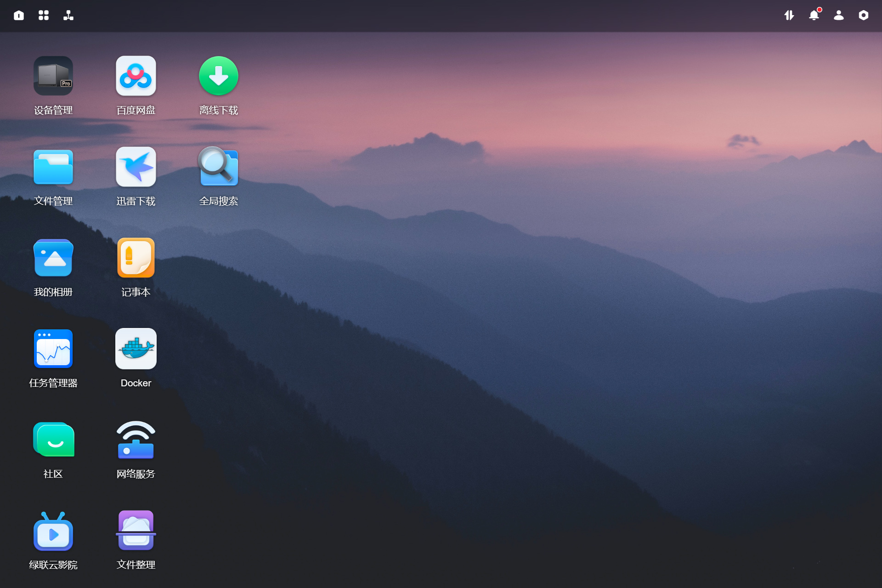Screen dimensions: 882x588
Task: Open the 文件整理 file organizer app
Action: pyautogui.click(x=136, y=531)
